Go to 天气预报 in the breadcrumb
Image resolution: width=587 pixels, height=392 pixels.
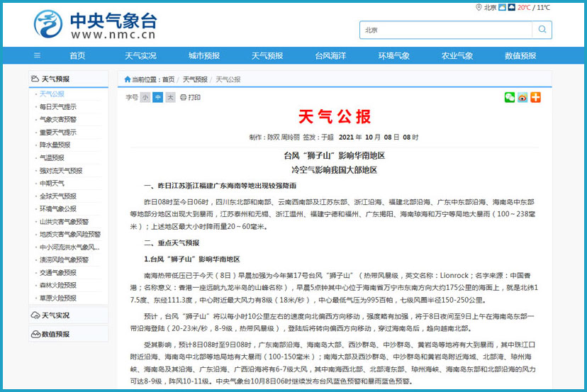pyautogui.click(x=195, y=79)
